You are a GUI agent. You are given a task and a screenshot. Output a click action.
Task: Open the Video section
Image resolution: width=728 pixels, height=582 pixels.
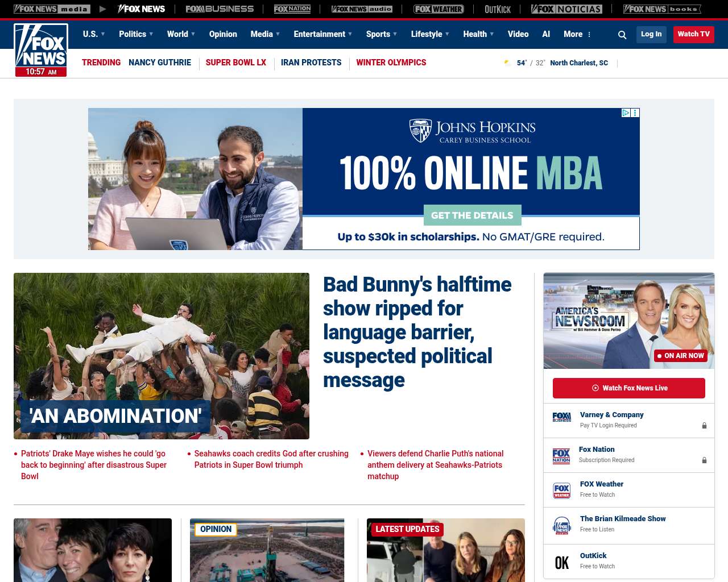(x=518, y=34)
